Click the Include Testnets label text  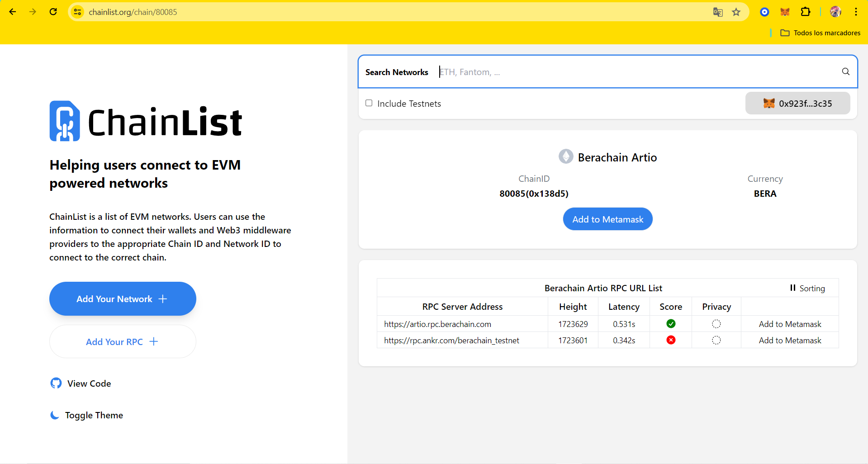[409, 104]
